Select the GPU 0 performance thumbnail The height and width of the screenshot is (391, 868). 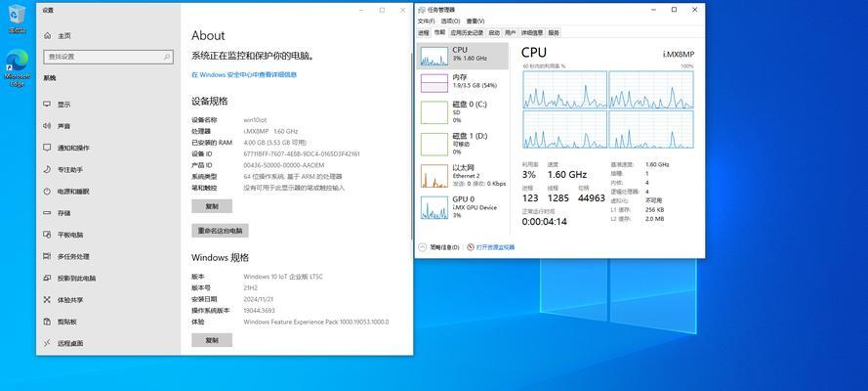(x=434, y=207)
